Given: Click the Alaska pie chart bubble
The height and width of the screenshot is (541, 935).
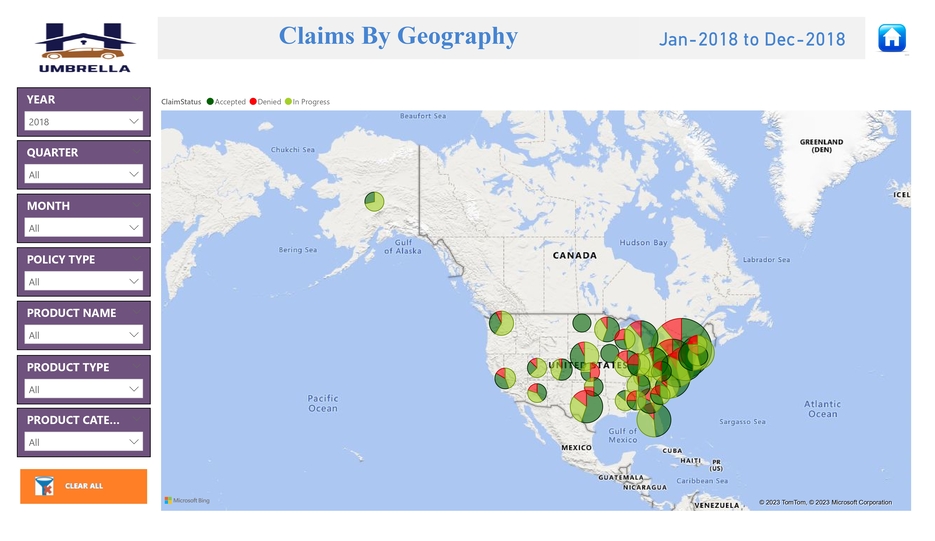Looking at the screenshot, I should tap(374, 202).
